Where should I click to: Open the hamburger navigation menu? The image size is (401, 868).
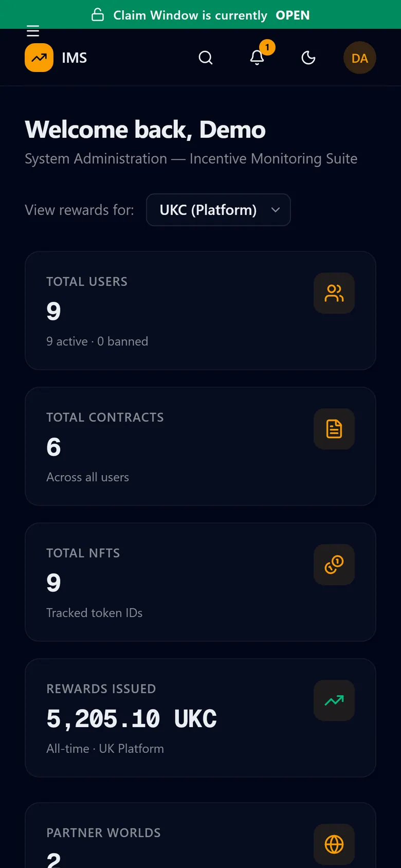pos(33,31)
